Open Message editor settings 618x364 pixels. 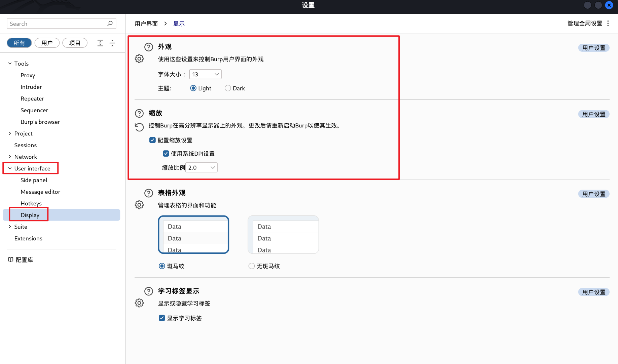click(x=40, y=192)
